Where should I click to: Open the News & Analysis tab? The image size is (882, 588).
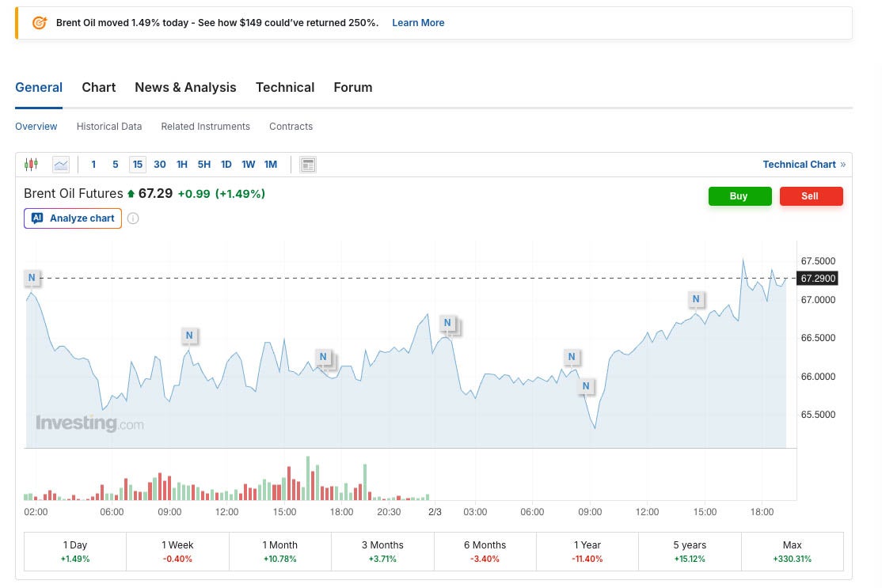pyautogui.click(x=185, y=88)
